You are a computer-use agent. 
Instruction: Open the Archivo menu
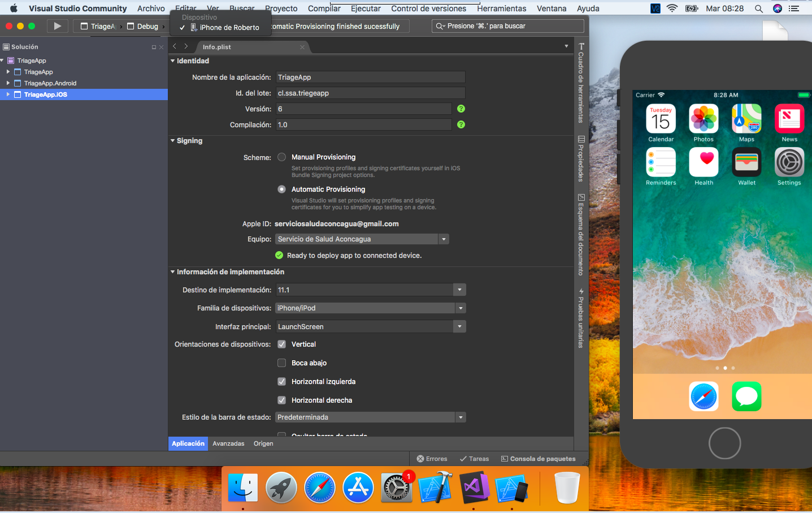pos(151,8)
